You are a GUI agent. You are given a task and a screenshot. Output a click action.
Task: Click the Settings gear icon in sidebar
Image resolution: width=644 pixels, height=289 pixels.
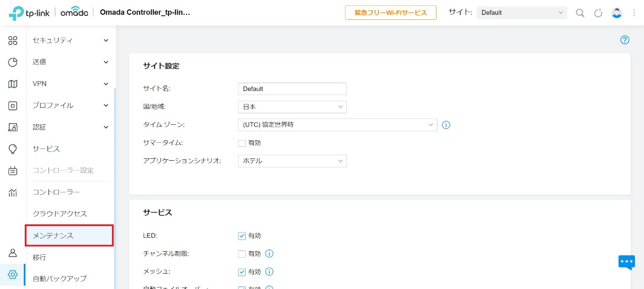click(x=13, y=274)
